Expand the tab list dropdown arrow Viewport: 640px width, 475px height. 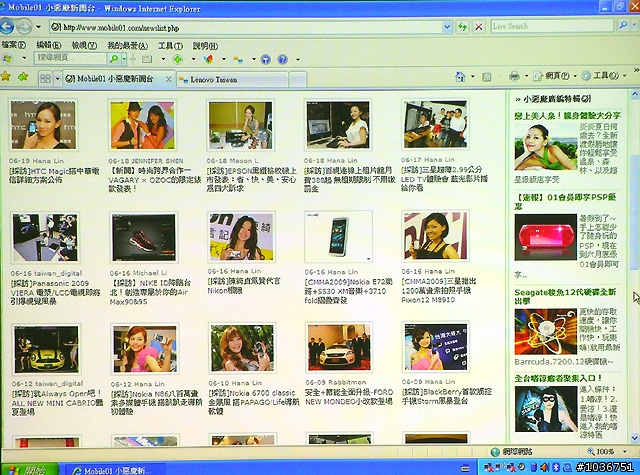[58, 78]
